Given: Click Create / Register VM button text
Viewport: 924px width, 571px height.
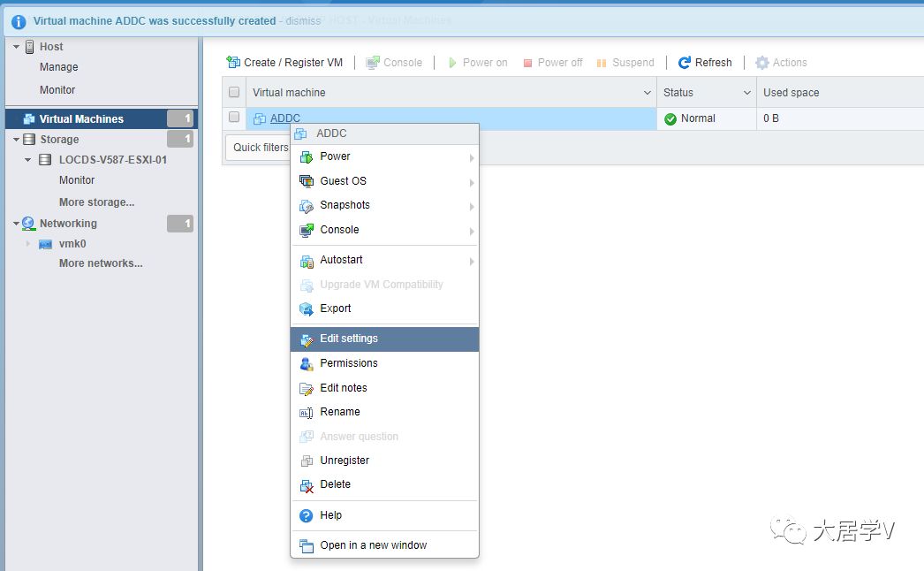Looking at the screenshot, I should pyautogui.click(x=293, y=63).
